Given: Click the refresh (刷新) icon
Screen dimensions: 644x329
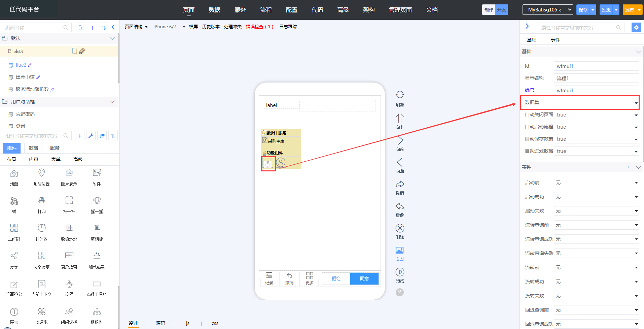Looking at the screenshot, I should [x=400, y=95].
